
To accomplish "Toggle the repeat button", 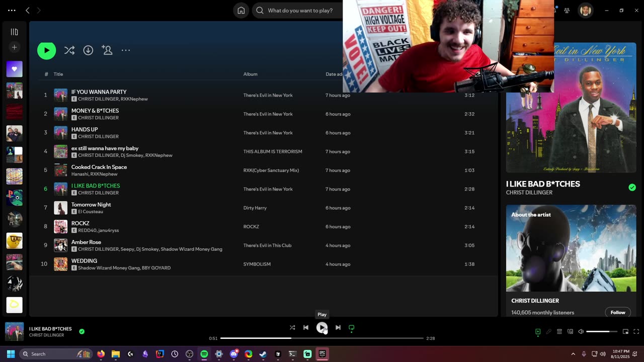I will 352,327.
